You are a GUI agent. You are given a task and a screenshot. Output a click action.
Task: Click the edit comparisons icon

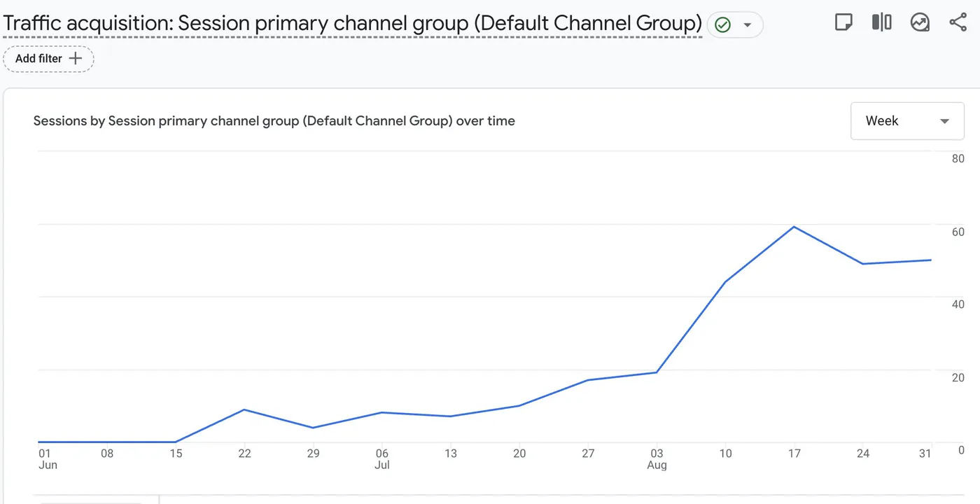point(882,22)
